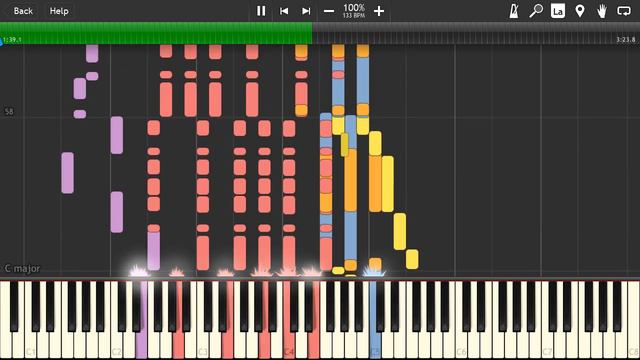
Task: Click the C major key signature label
Action: coord(22,268)
